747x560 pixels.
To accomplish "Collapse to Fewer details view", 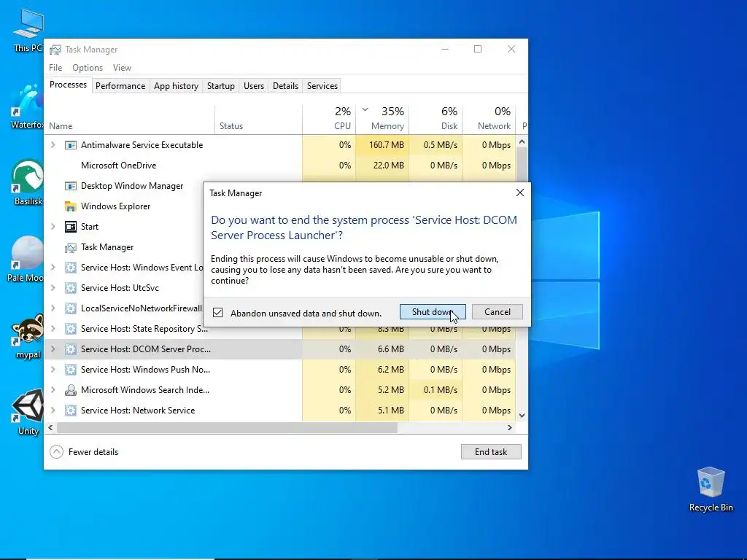I will 84,452.
